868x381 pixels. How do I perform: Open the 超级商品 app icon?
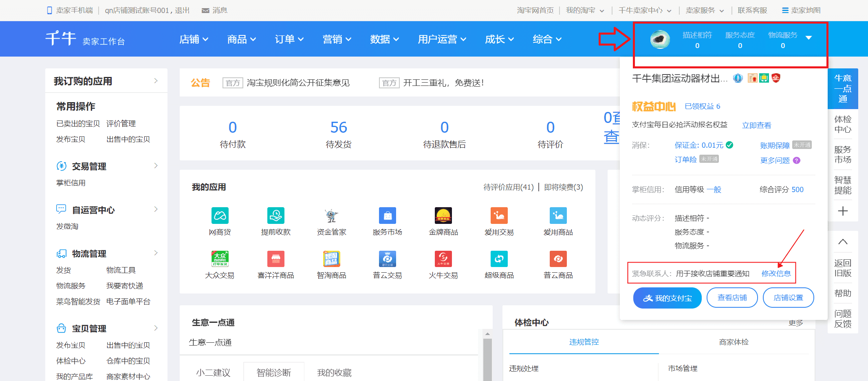(x=499, y=259)
